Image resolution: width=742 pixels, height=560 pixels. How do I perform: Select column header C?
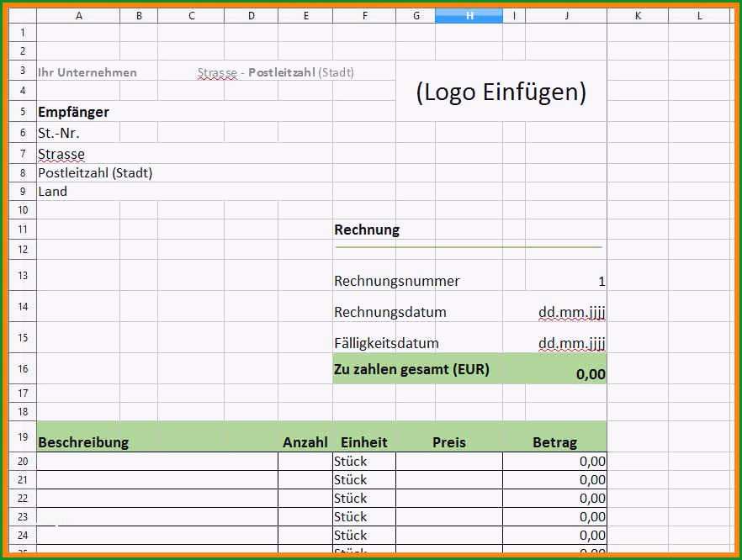coord(191,16)
